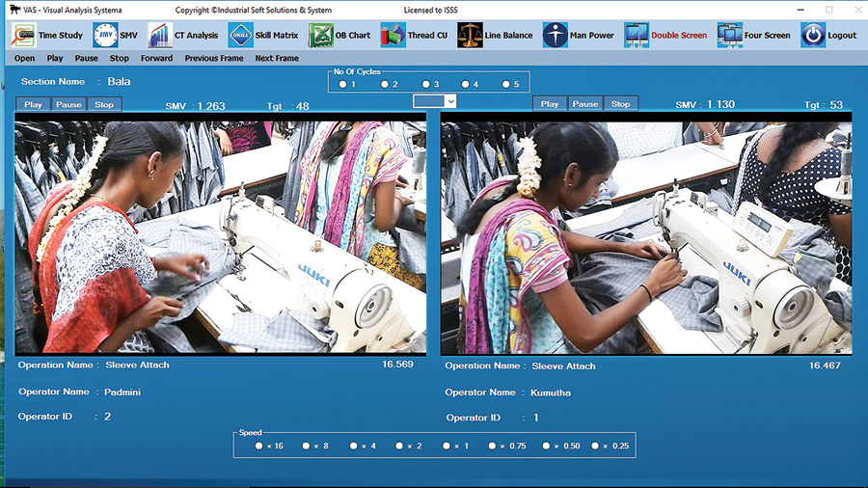Image resolution: width=868 pixels, height=488 pixels.
Task: Click the Open menu item
Action: [x=24, y=58]
